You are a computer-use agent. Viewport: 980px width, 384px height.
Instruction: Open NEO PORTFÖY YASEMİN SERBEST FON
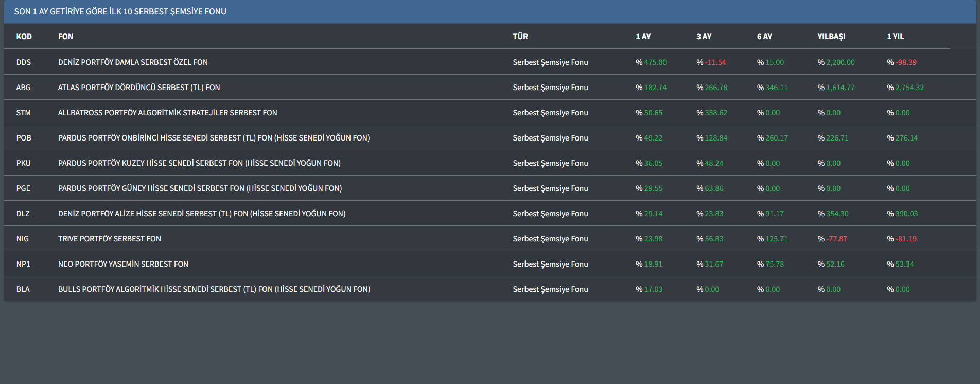click(x=123, y=264)
